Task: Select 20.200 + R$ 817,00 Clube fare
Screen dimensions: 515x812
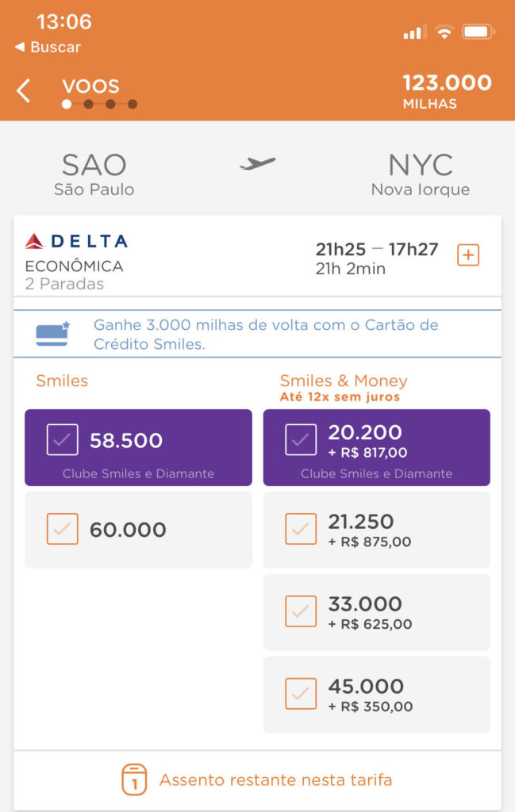Action: point(377,447)
